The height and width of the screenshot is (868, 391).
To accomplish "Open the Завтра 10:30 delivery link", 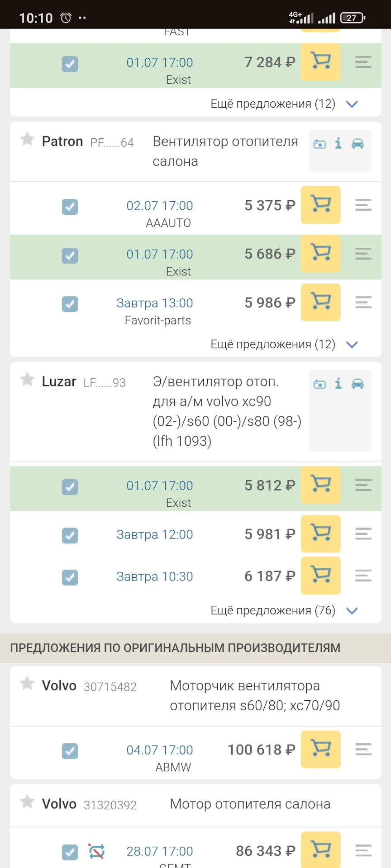I will [x=154, y=576].
